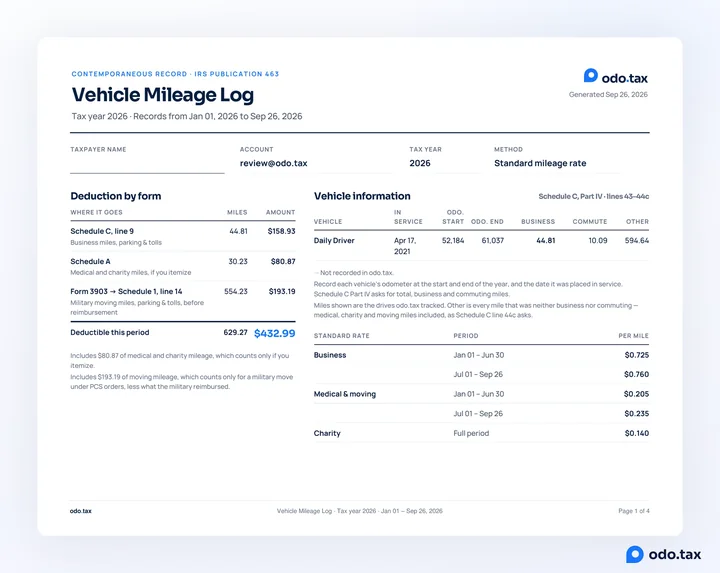Click the 'Includes $80.87 of medical and charity mileage' note

point(180,360)
